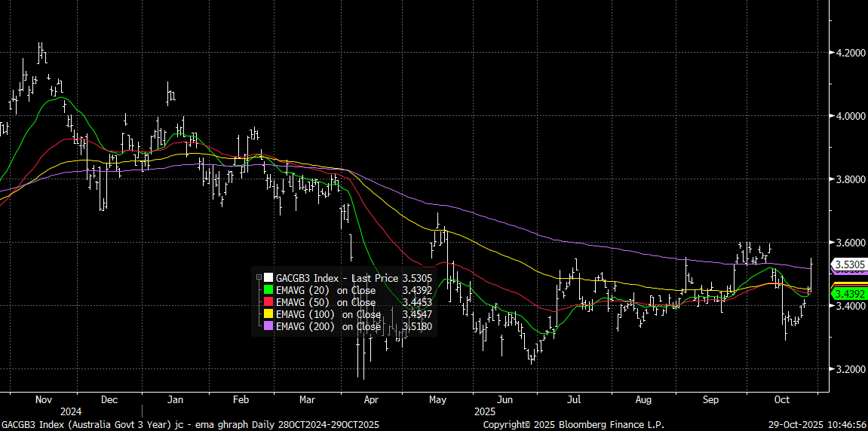Select the EMAVG (200) on Close legend label

pyautogui.click(x=328, y=326)
